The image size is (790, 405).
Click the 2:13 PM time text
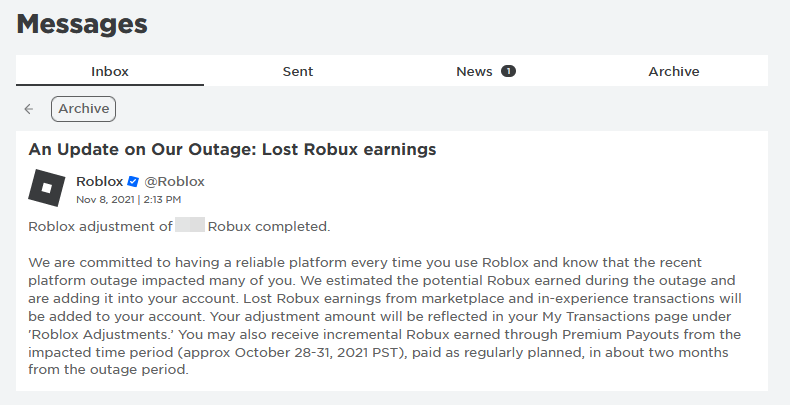point(161,199)
